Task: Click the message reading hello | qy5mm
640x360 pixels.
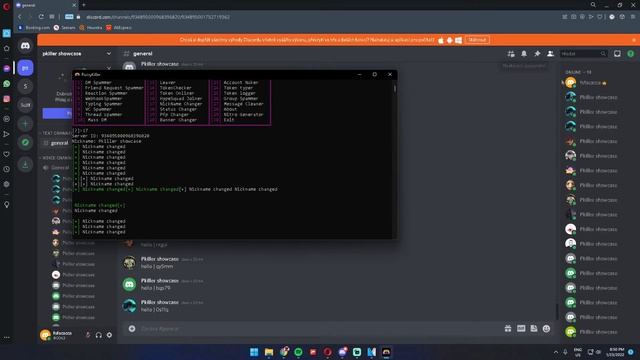Action: coord(157,267)
